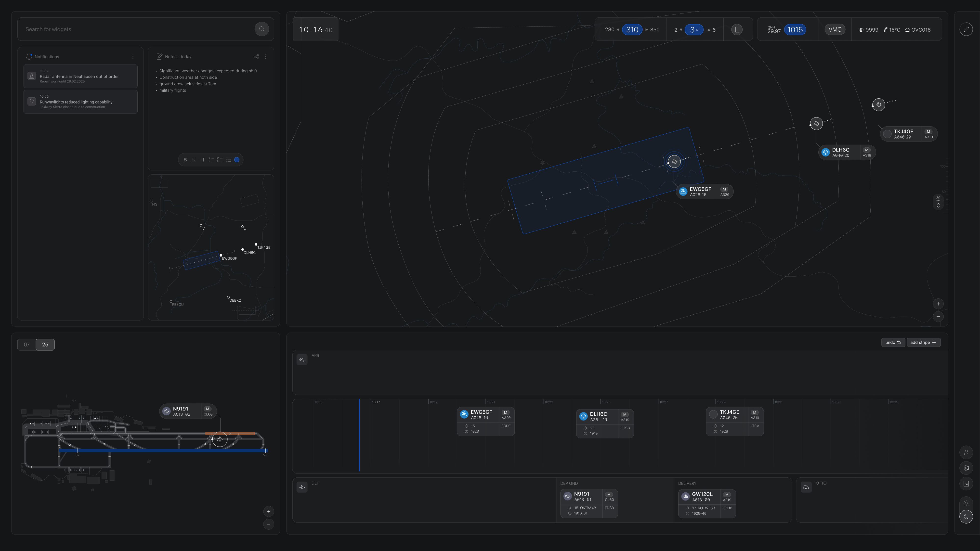Expand the 30 NM range selector
Image resolution: width=980 pixels, height=551 pixels.
938,202
